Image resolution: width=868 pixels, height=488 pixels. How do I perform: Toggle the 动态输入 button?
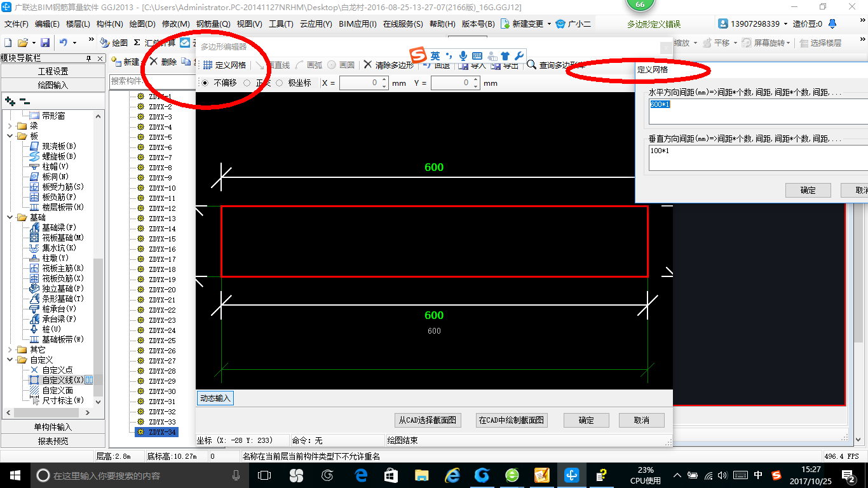coord(215,398)
